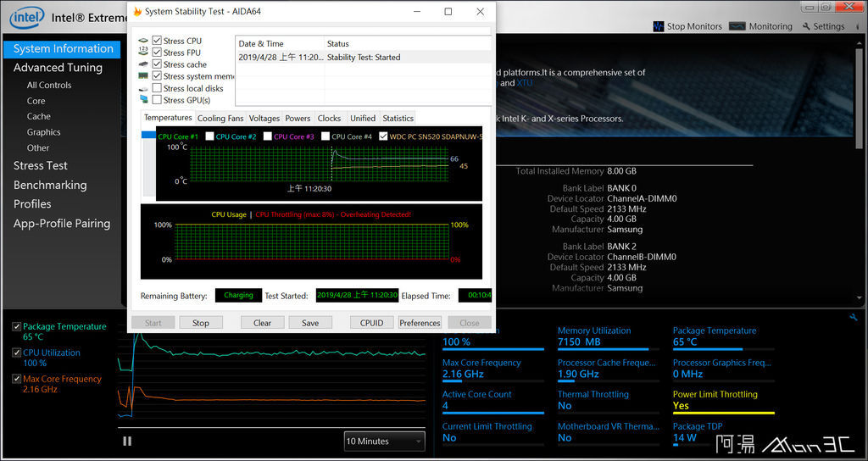Click the Active Core Count tile
The height and width of the screenshot is (461, 868).
tap(492, 401)
